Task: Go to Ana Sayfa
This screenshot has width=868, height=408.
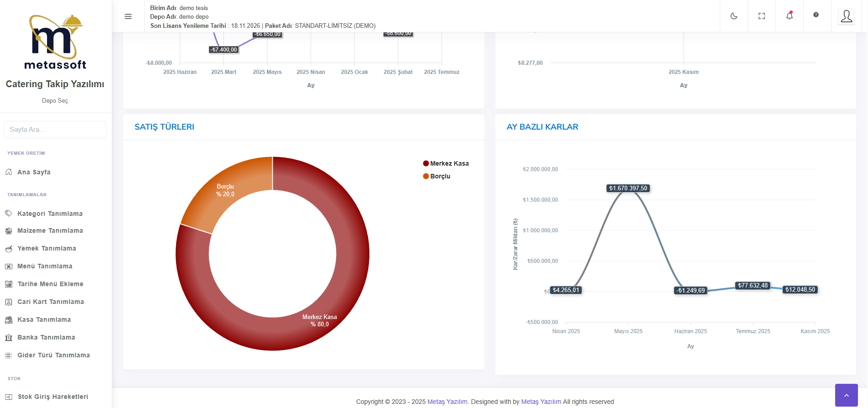Action: (x=34, y=172)
